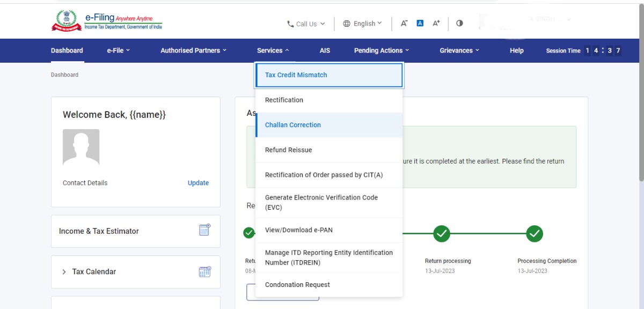Click the e-Filing Income Tax Department logo
Viewport: 644px width, 309px height.
pos(106,21)
